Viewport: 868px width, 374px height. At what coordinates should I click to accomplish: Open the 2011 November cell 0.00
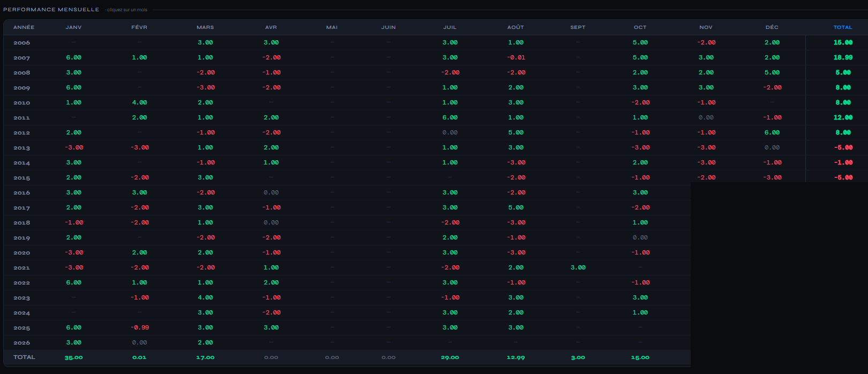(x=706, y=117)
